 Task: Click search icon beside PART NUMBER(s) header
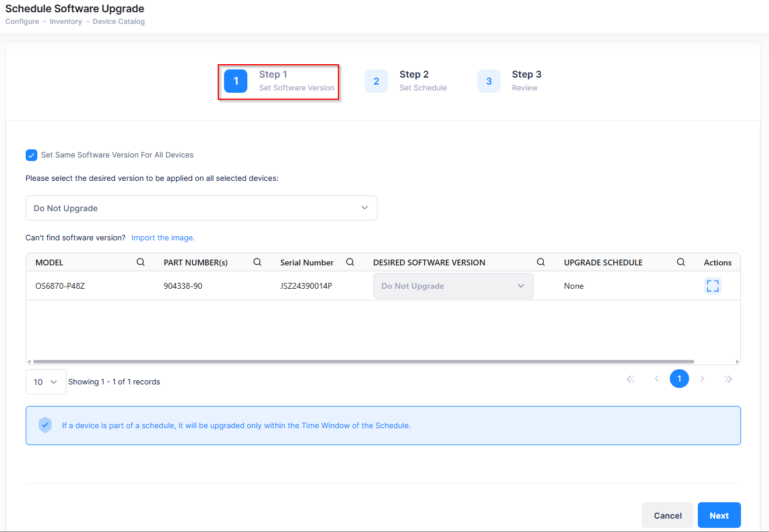pos(257,262)
